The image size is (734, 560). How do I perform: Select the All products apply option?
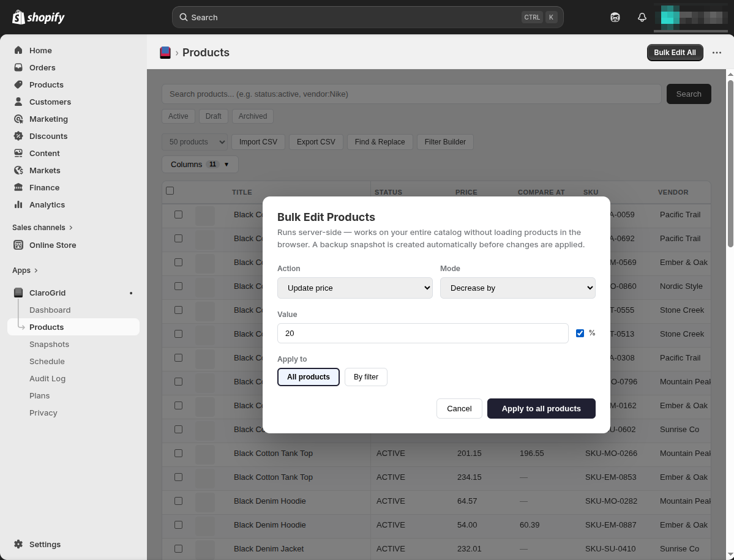[x=308, y=377]
